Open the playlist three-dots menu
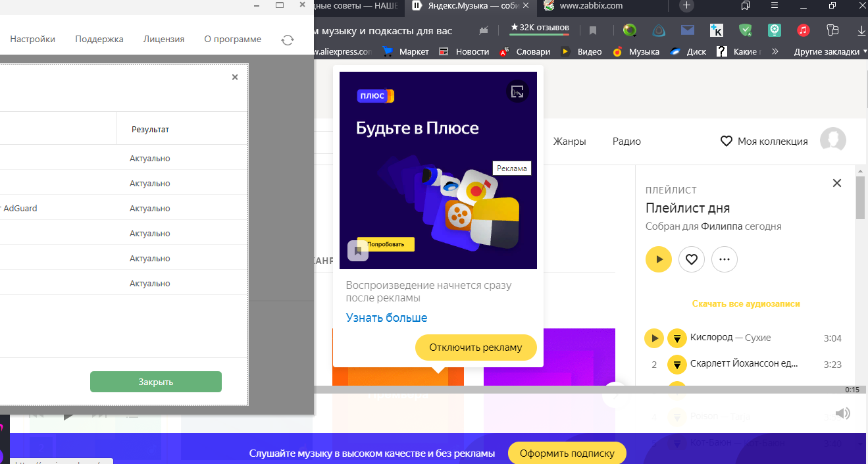This screenshot has width=868, height=464. pyautogui.click(x=725, y=259)
